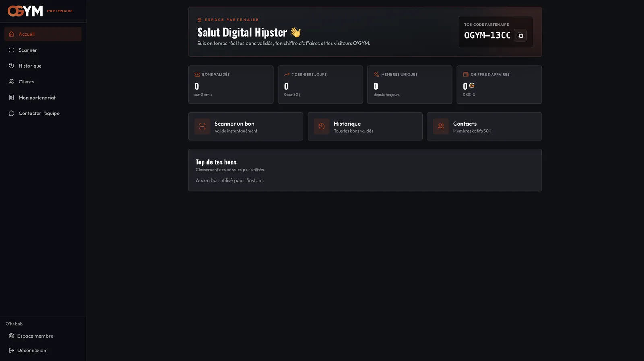The width and height of the screenshot is (644, 361).
Task: Click the coin icon next to revenue value
Action: coord(472,85)
